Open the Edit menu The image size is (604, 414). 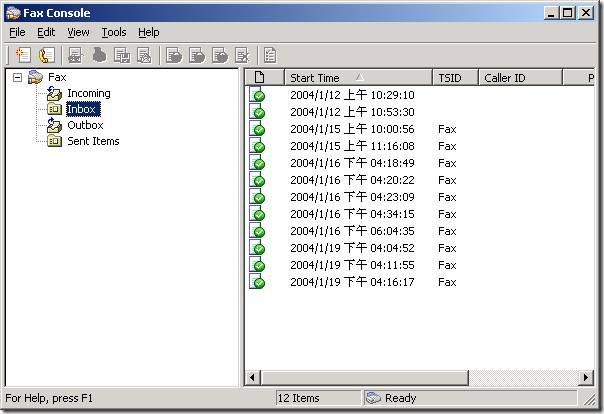click(46, 32)
